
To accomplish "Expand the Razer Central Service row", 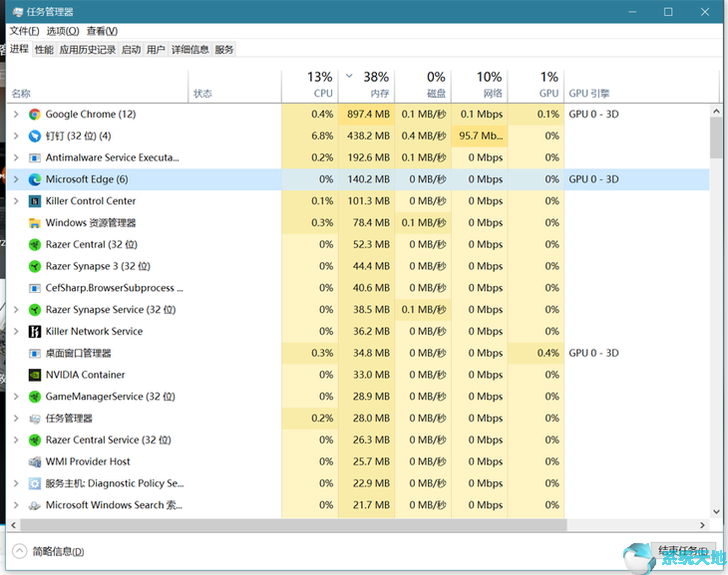I will tap(16, 440).
